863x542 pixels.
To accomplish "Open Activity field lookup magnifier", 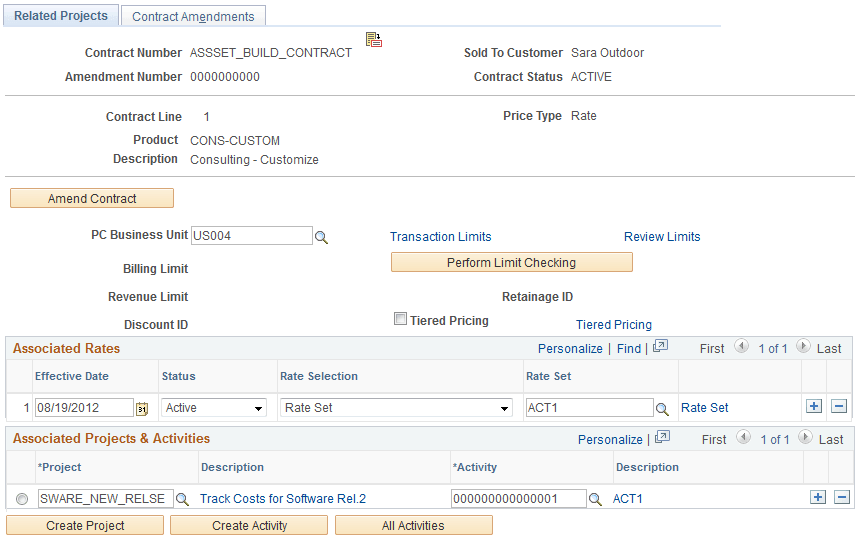I will (595, 499).
